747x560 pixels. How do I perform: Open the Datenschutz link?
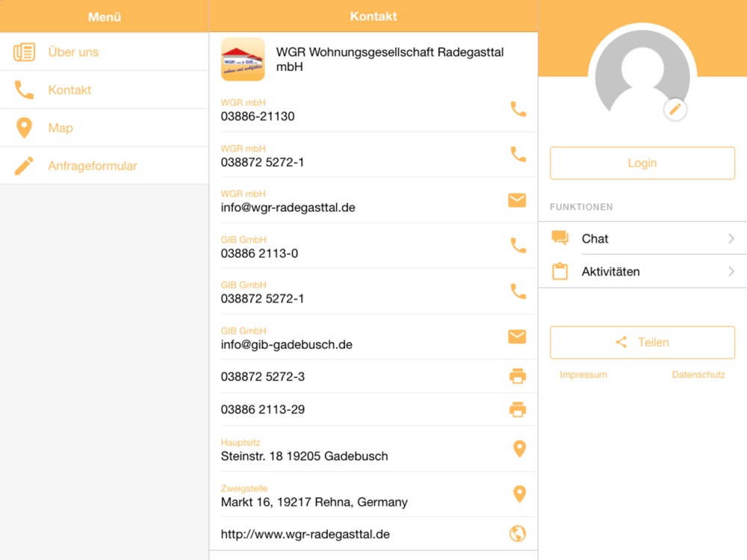click(x=698, y=375)
